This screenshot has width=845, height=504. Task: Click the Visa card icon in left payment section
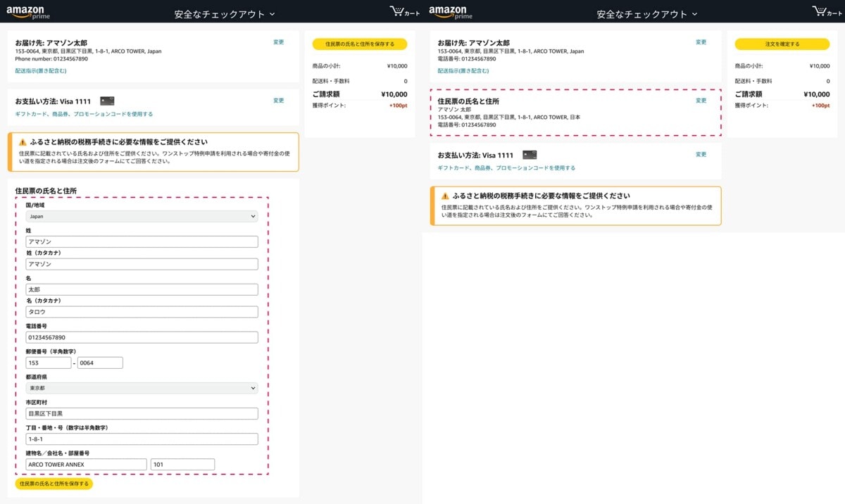pyautogui.click(x=106, y=100)
